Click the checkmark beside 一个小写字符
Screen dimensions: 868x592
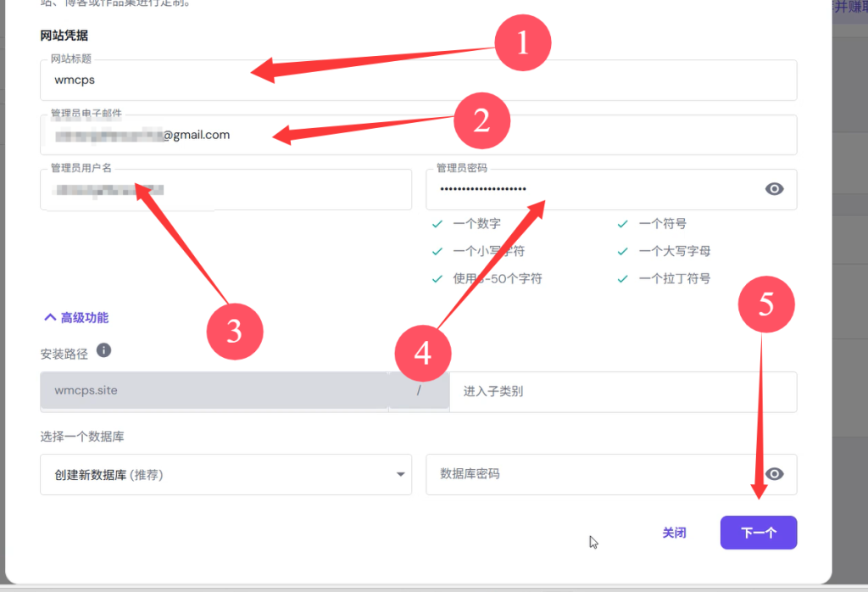coord(437,252)
